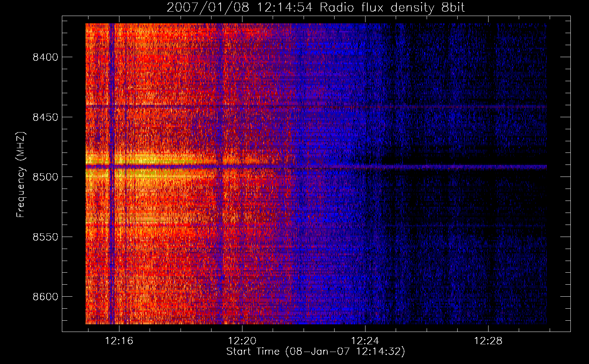Viewport: 589px width, 364px height.
Task: Click the 12:16 time axis label
Action: (x=119, y=341)
